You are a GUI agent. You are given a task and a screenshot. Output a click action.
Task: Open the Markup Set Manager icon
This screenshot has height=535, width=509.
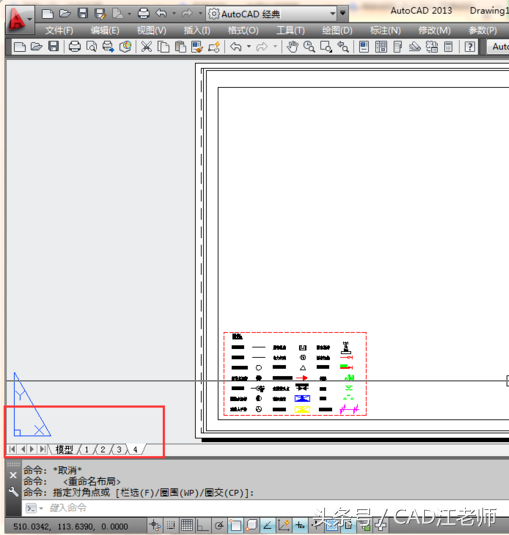[x=432, y=46]
